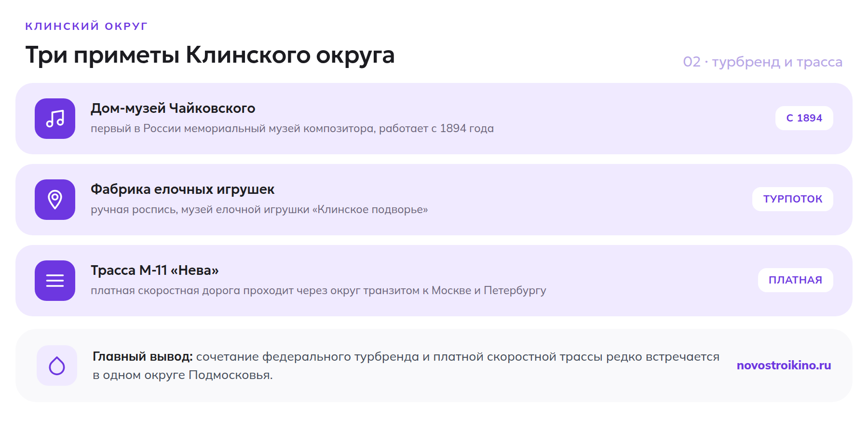The width and height of the screenshot is (868, 433).
Task: Click the map pin icon beside Фабрика елочных игрушек
Action: pyautogui.click(x=55, y=200)
